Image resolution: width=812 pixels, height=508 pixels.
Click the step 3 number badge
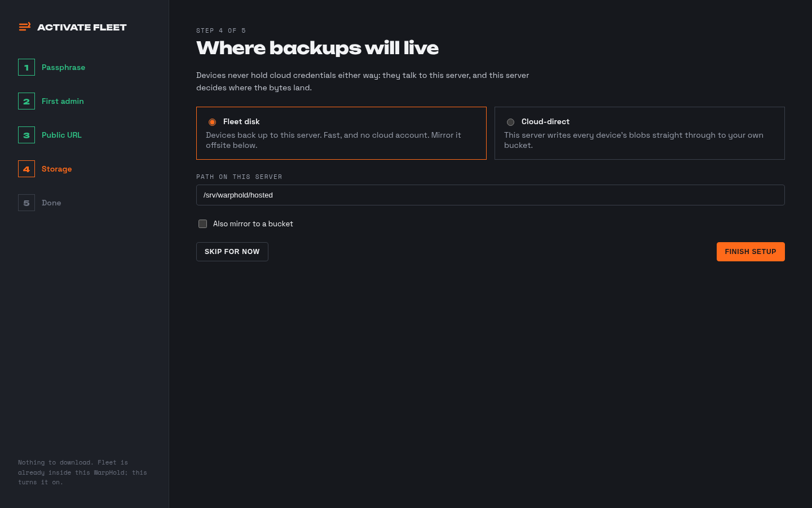[27, 135]
